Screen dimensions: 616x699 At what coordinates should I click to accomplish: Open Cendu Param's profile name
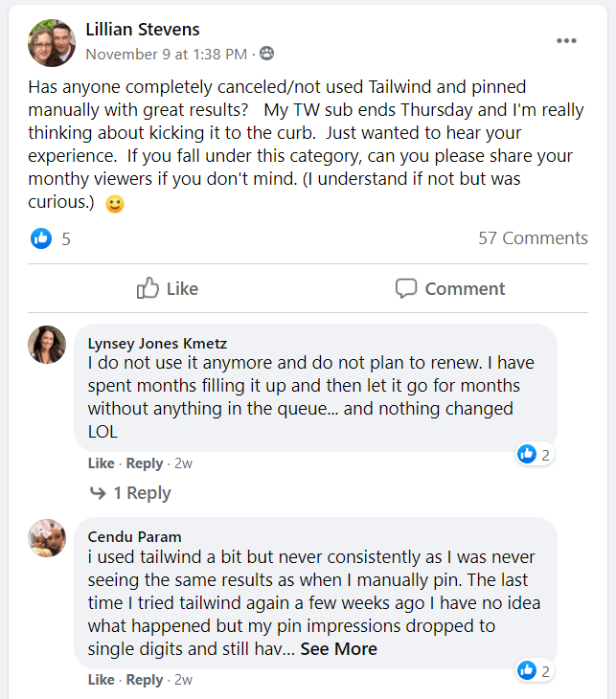[x=134, y=536]
